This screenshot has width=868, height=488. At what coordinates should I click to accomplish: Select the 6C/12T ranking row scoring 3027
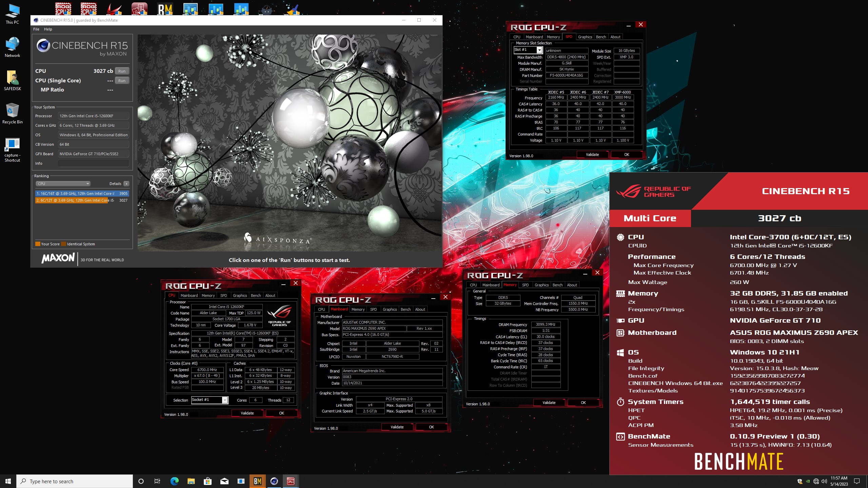click(82, 200)
